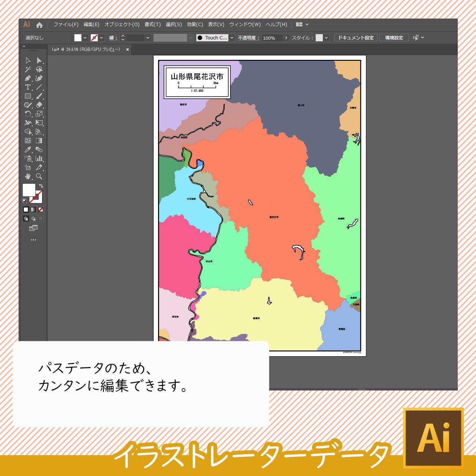
Task: Open the 効果(C) menu
Action: coord(195,25)
